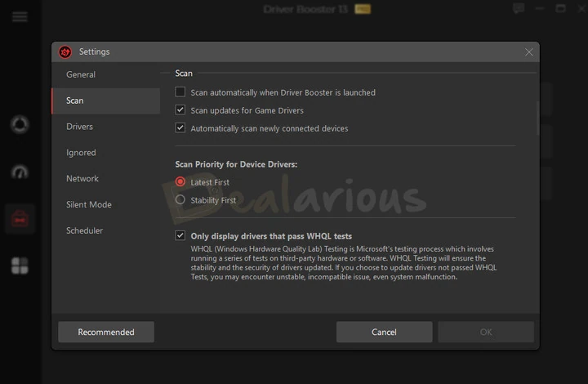This screenshot has height=384, width=588.
Task: Open the Drivers settings tab
Action: 79,127
